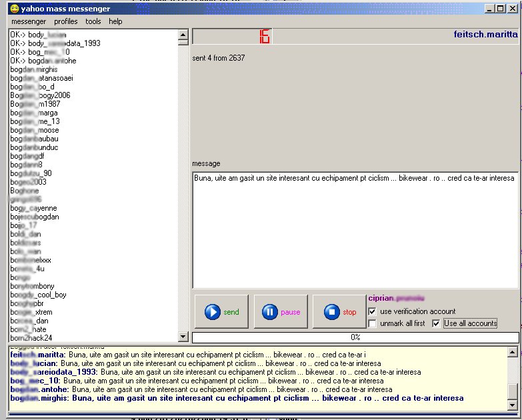This screenshot has width=522, height=420.
Task: Close the yahoo mass messenger window
Action: pos(513,9)
